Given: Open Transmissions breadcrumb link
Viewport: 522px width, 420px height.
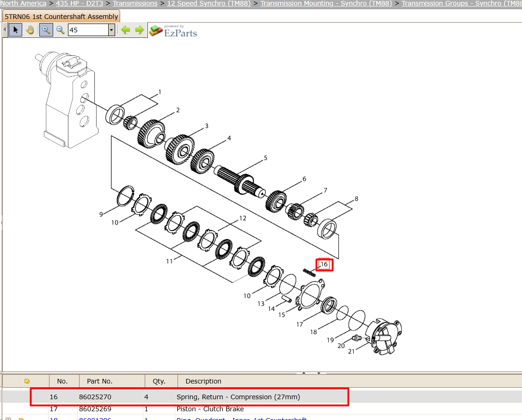Looking at the screenshot, I should (135, 3).
